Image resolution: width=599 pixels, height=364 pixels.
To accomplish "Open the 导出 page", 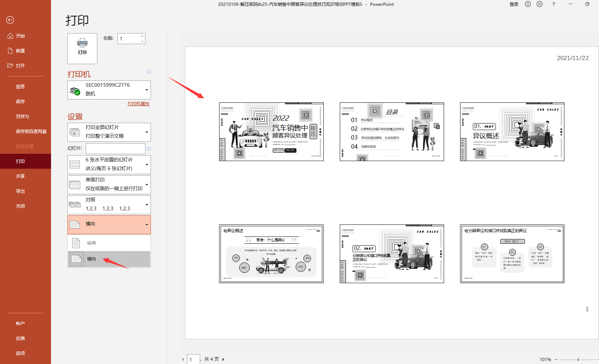I will click(20, 191).
